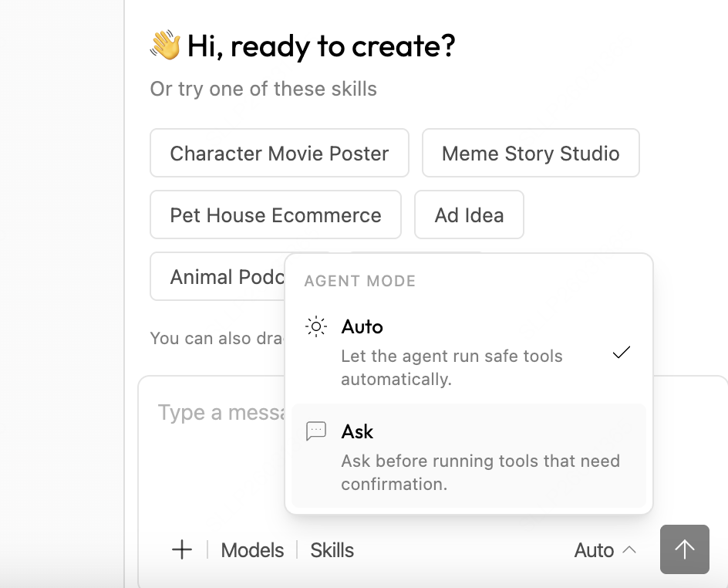The width and height of the screenshot is (728, 588).
Task: Collapse the Auto mode dropdown
Action: (x=605, y=550)
